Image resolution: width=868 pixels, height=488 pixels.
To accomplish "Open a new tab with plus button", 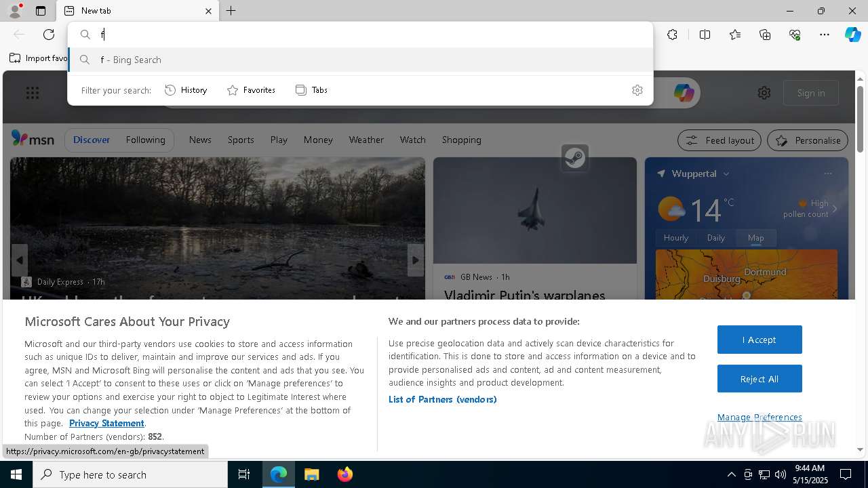I will (231, 11).
